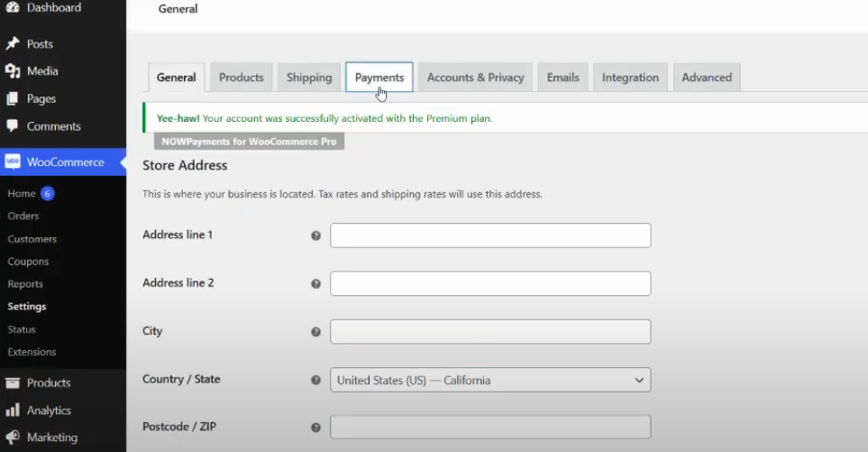Open Media via its sidebar icon

[x=13, y=71]
